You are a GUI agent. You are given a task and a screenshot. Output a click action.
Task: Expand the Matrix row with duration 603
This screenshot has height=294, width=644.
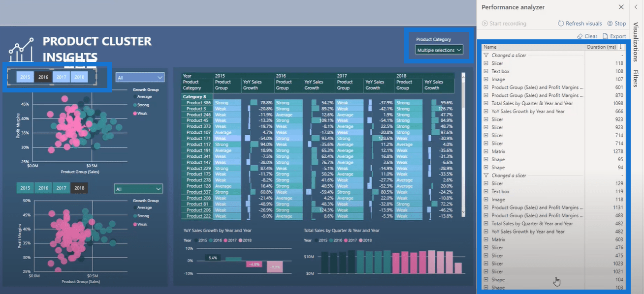click(486, 239)
